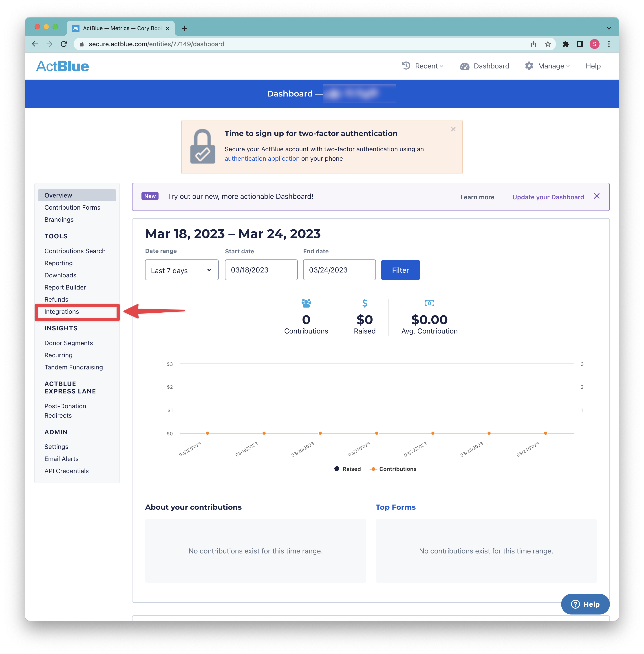Expand the Manage dropdown menu
The height and width of the screenshot is (654, 644).
click(547, 66)
